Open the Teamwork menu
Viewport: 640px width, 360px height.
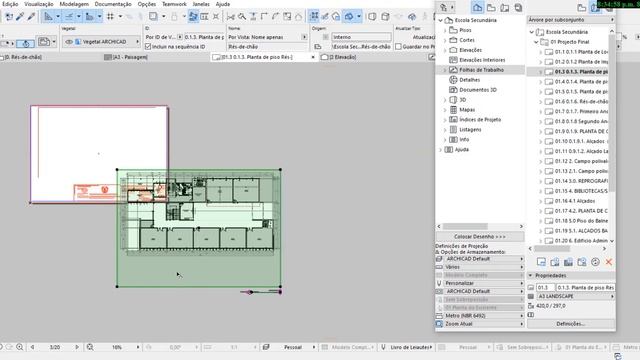[x=174, y=4]
